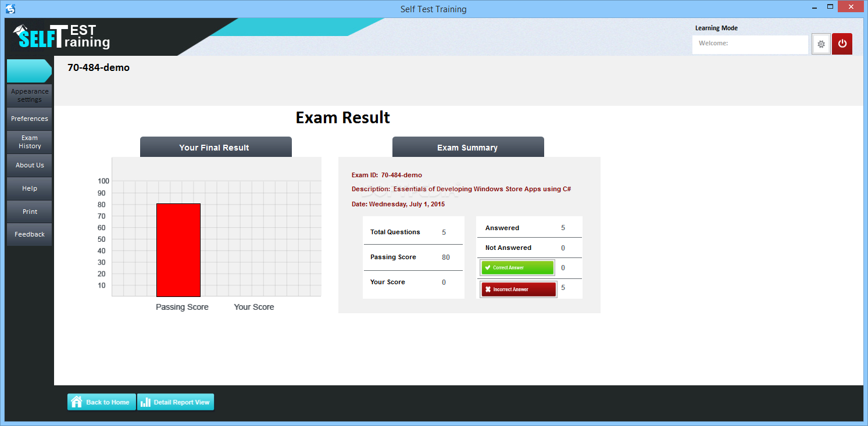Maximize the Self Test Training window
Image resolution: width=868 pixels, height=426 pixels.
[831, 8]
